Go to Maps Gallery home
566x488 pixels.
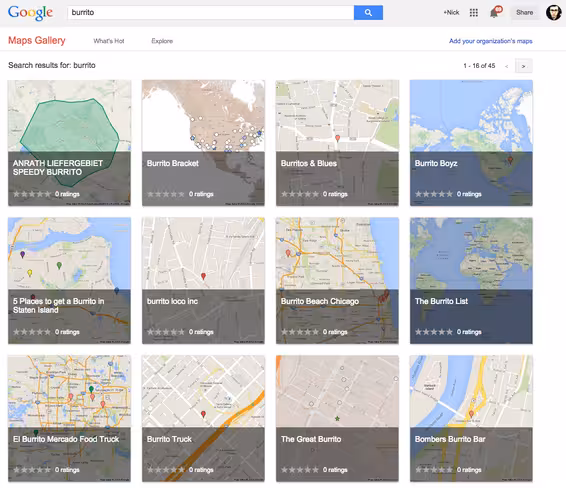click(37, 40)
